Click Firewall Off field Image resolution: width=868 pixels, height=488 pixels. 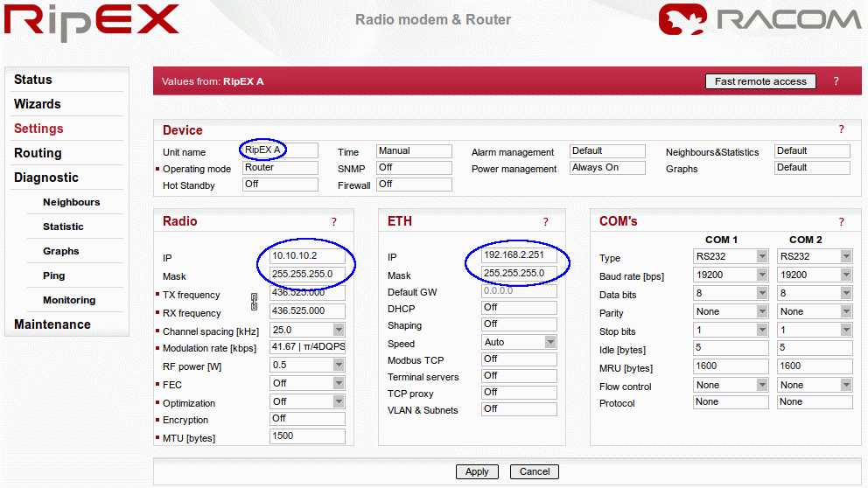[414, 185]
